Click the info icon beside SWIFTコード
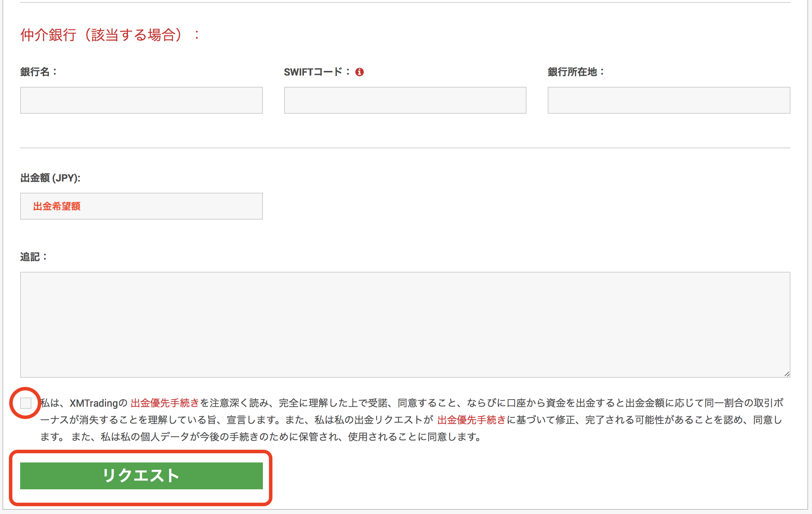This screenshot has width=812, height=514. click(x=360, y=72)
